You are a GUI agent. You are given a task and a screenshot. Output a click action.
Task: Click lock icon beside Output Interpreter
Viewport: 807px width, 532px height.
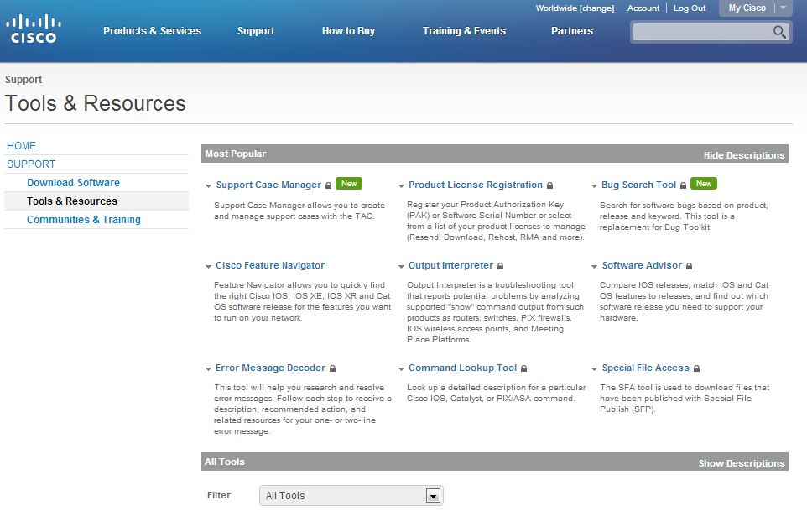click(x=500, y=266)
